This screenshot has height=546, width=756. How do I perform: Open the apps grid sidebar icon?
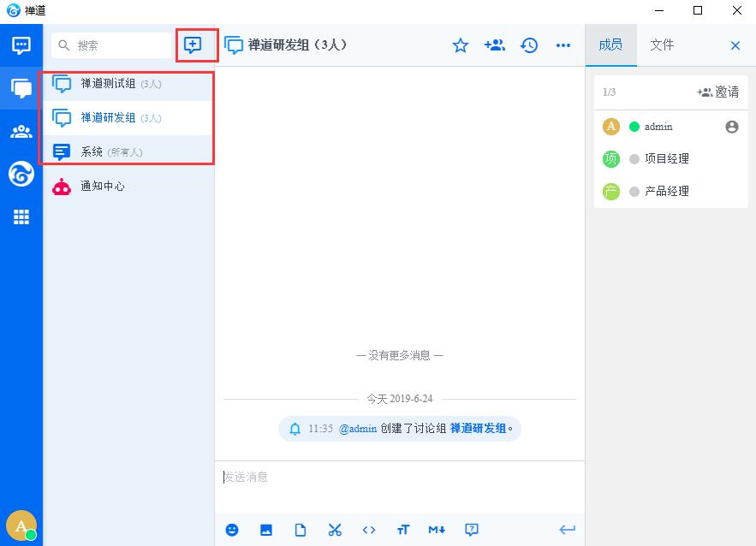(21, 217)
